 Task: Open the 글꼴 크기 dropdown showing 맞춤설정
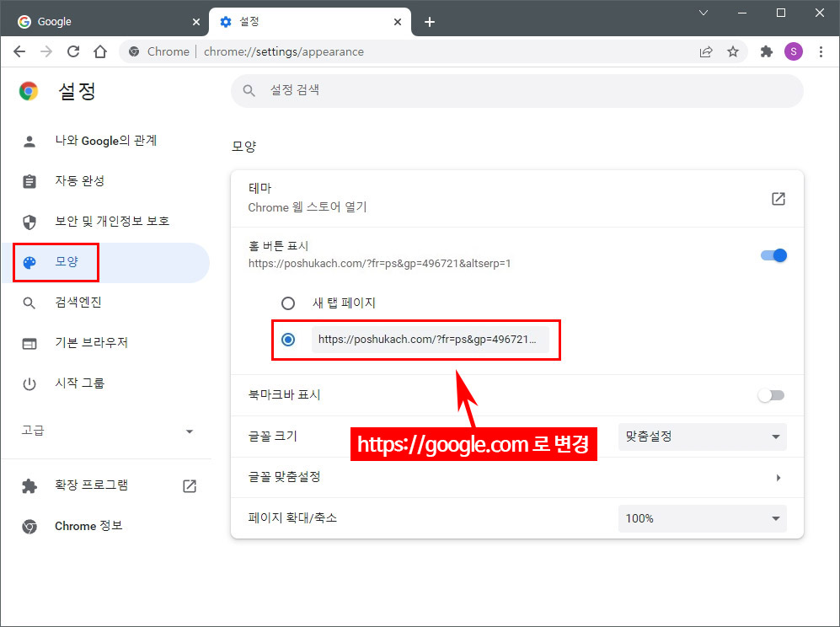703,437
